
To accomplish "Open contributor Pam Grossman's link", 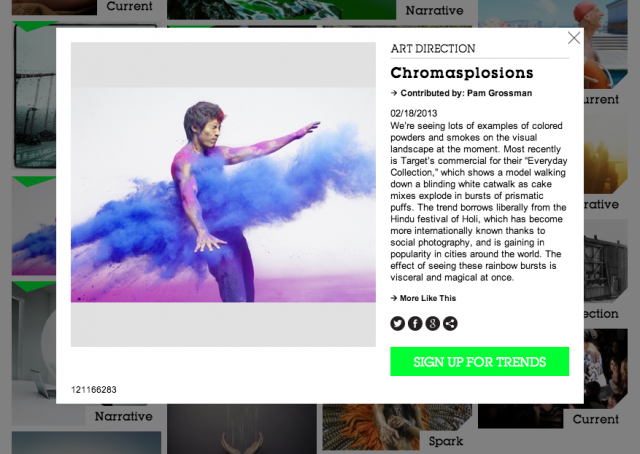I will (x=465, y=93).
